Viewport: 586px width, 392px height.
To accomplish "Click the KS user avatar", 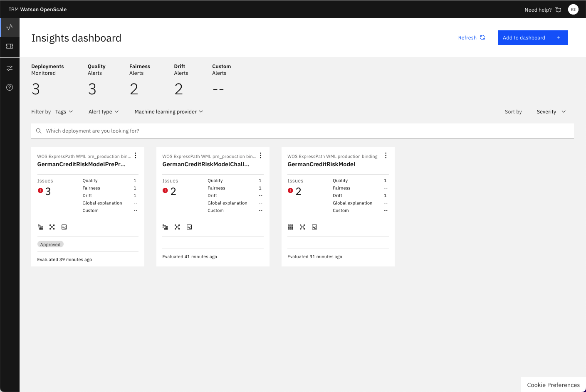I will point(573,10).
